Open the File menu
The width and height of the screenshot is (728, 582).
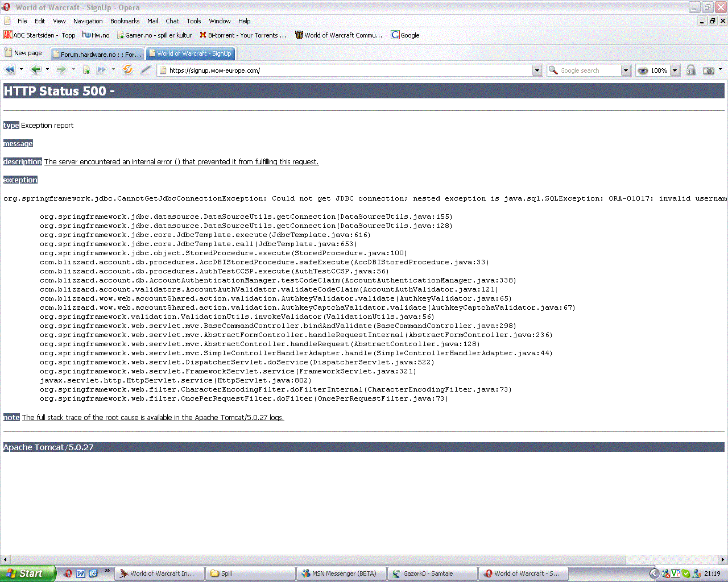(x=22, y=21)
